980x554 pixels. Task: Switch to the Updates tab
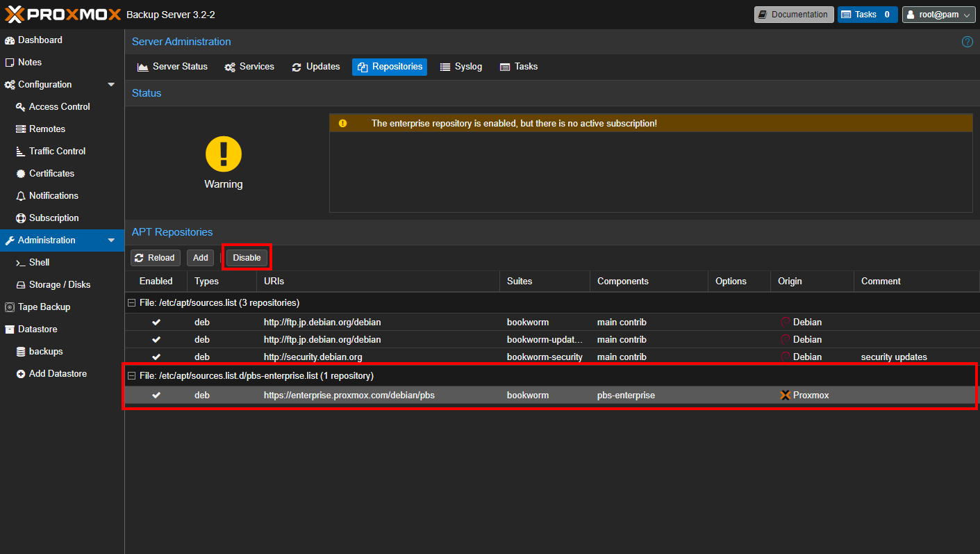coord(315,67)
